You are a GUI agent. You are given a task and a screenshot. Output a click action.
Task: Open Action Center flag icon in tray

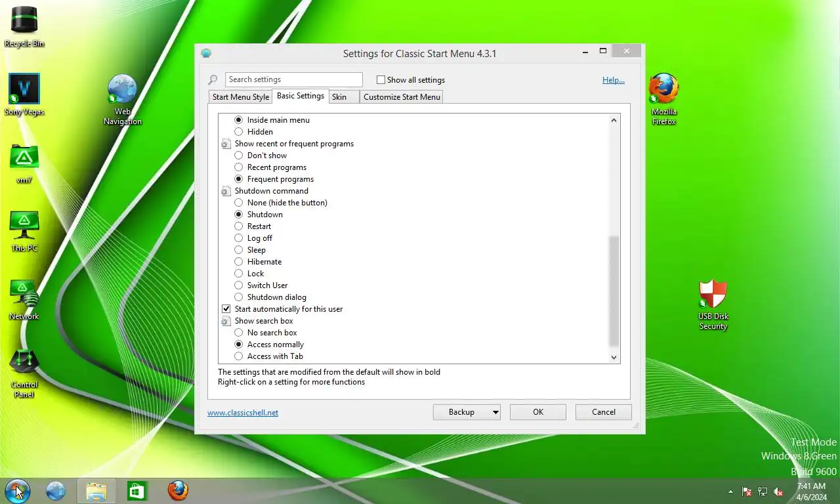tap(747, 492)
